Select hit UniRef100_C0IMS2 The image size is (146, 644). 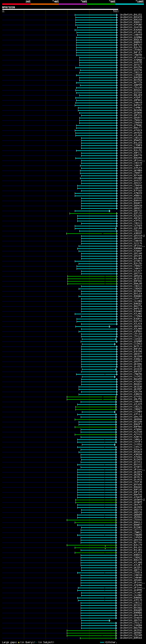pos(131,377)
